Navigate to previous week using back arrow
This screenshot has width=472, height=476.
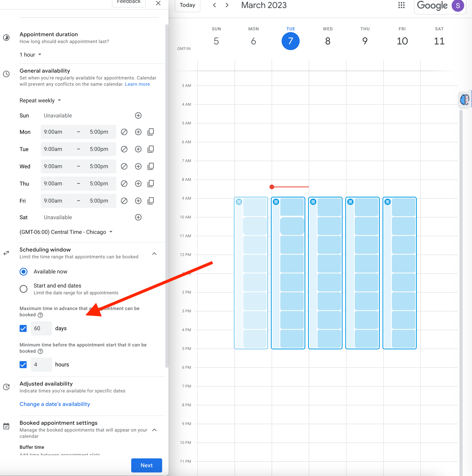tap(214, 5)
